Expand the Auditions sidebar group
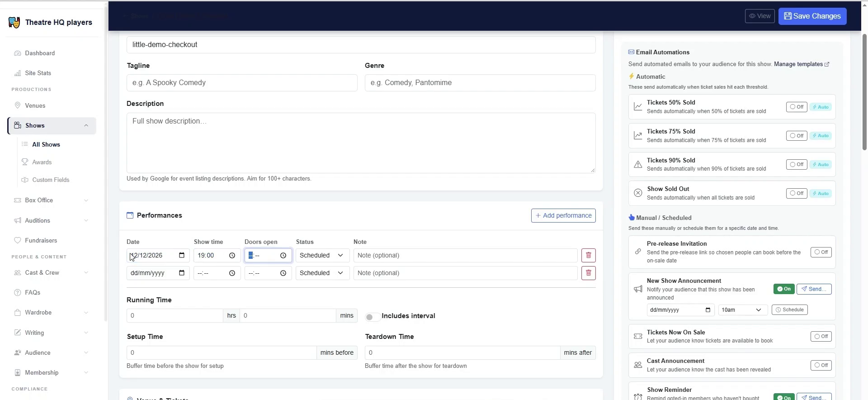This screenshot has width=868, height=400. pos(86,220)
